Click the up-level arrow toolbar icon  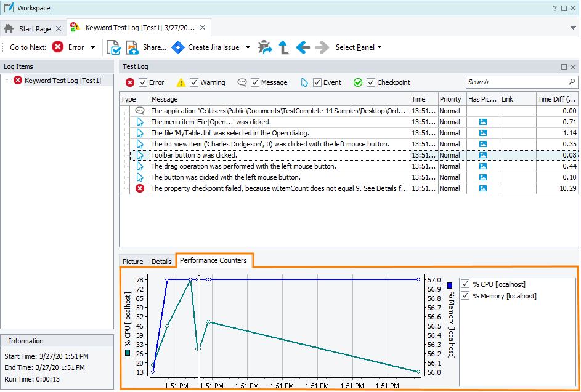click(283, 47)
